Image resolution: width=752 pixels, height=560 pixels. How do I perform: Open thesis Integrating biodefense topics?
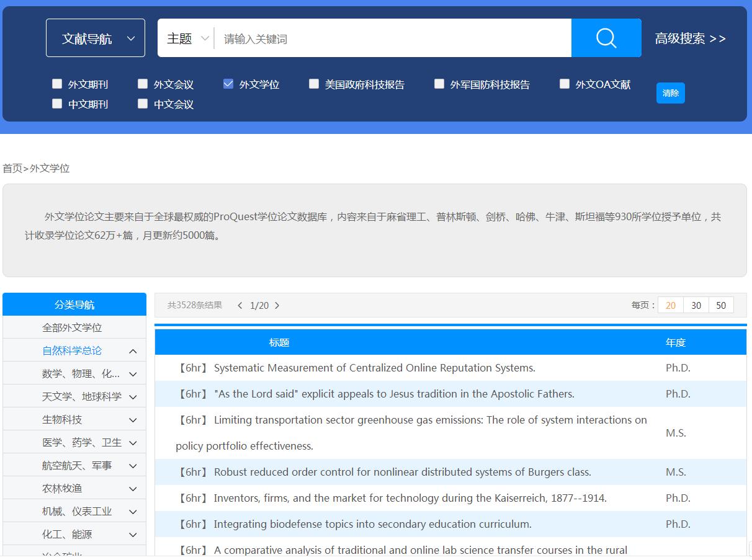(x=372, y=524)
